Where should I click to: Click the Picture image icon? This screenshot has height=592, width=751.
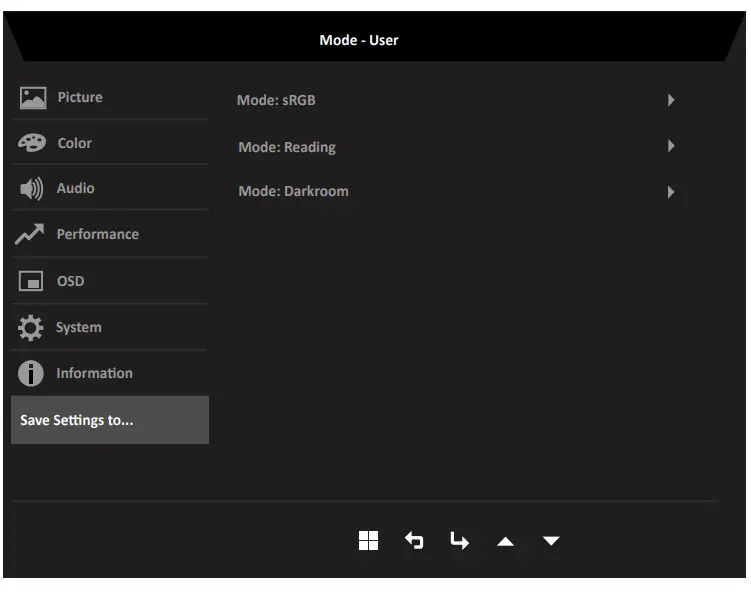coord(33,98)
